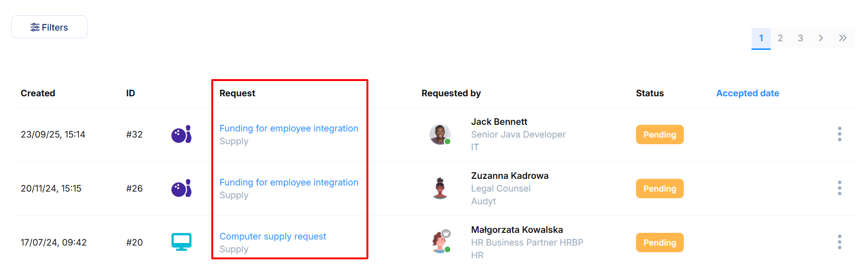Jump to last page with double arrow
868x268 pixels.
843,38
